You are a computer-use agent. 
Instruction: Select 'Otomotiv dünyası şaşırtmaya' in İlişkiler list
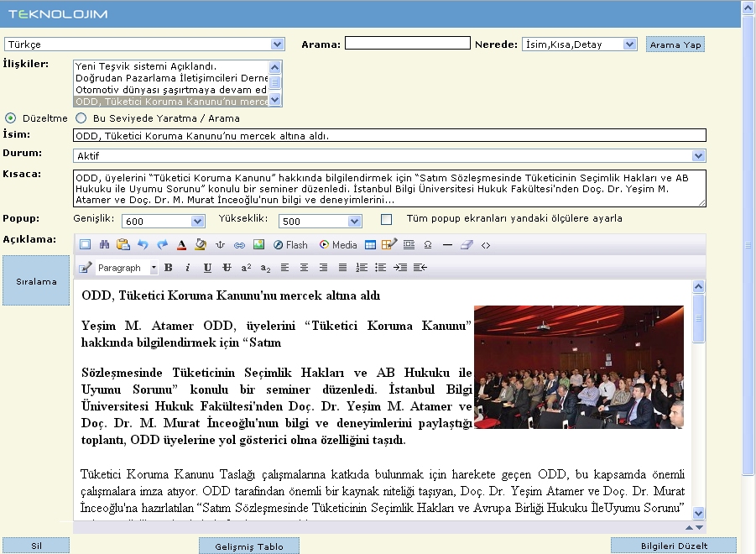pyautogui.click(x=171, y=90)
